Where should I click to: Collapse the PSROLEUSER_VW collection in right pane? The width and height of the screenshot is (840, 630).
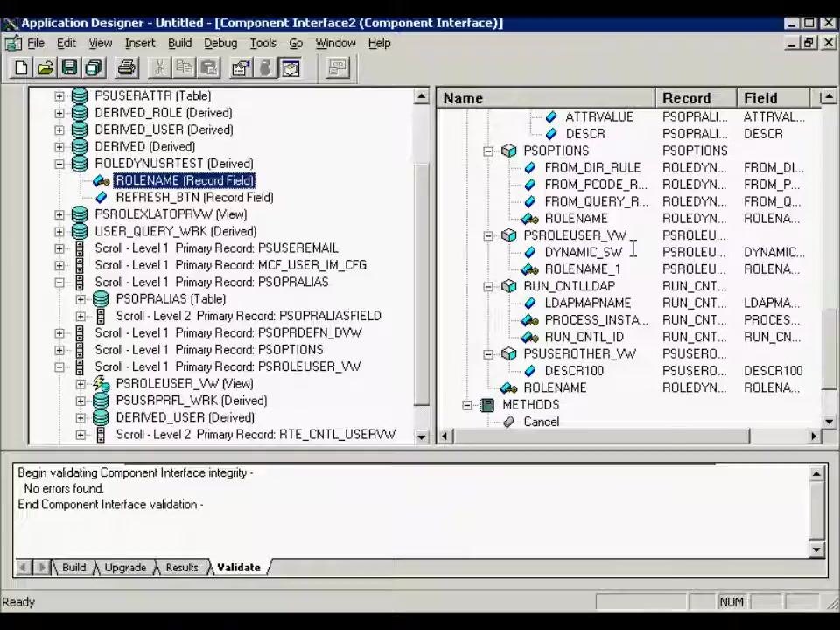[488, 235]
